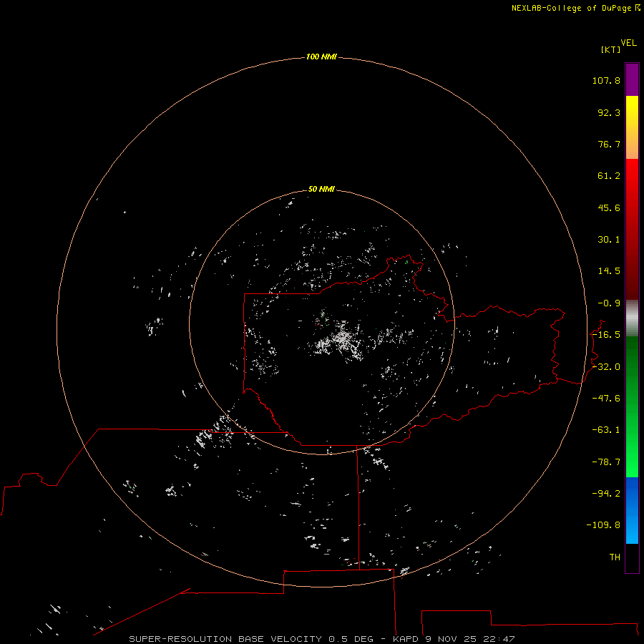Click the NEXLAB-College of DuPage credit text
The width and height of the screenshot is (644, 644).
575,8
